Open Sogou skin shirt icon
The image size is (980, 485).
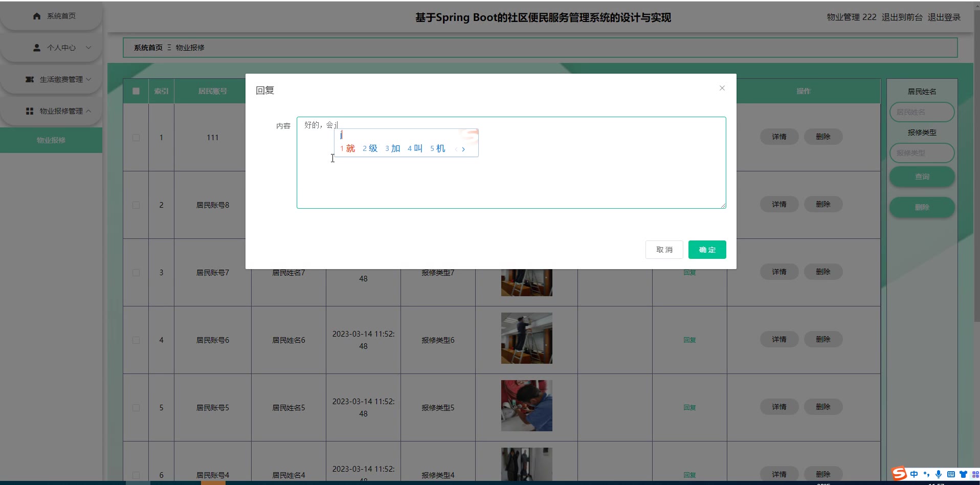963,474
